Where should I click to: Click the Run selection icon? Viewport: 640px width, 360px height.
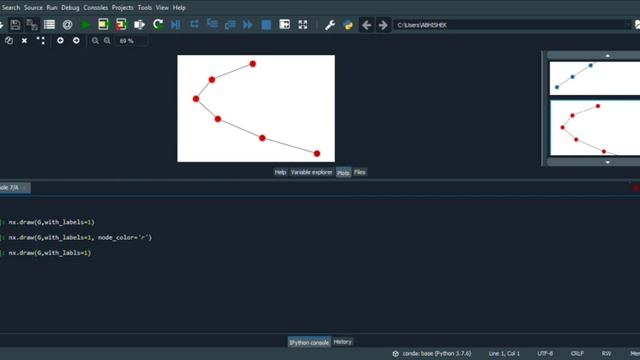point(139,25)
